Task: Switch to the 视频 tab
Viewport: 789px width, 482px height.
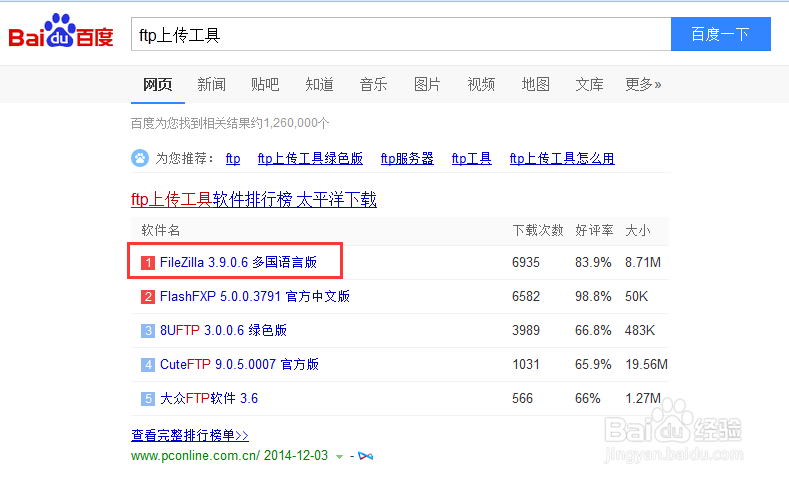Action: click(x=481, y=84)
